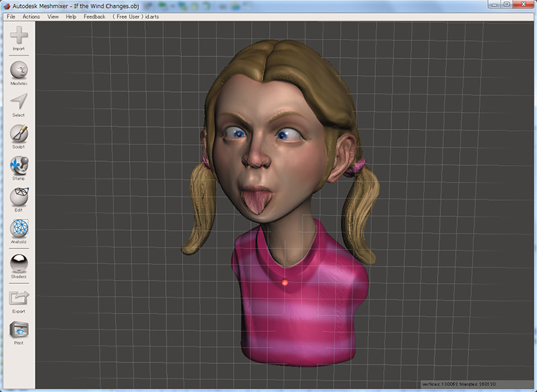Open the Shaders sphere panel
The height and width of the screenshot is (392, 537).
click(19, 262)
